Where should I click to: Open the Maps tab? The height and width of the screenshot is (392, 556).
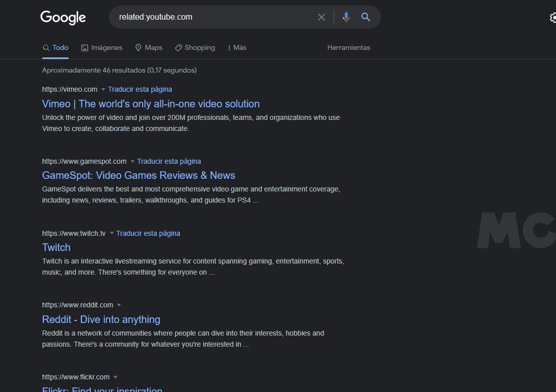click(x=149, y=47)
